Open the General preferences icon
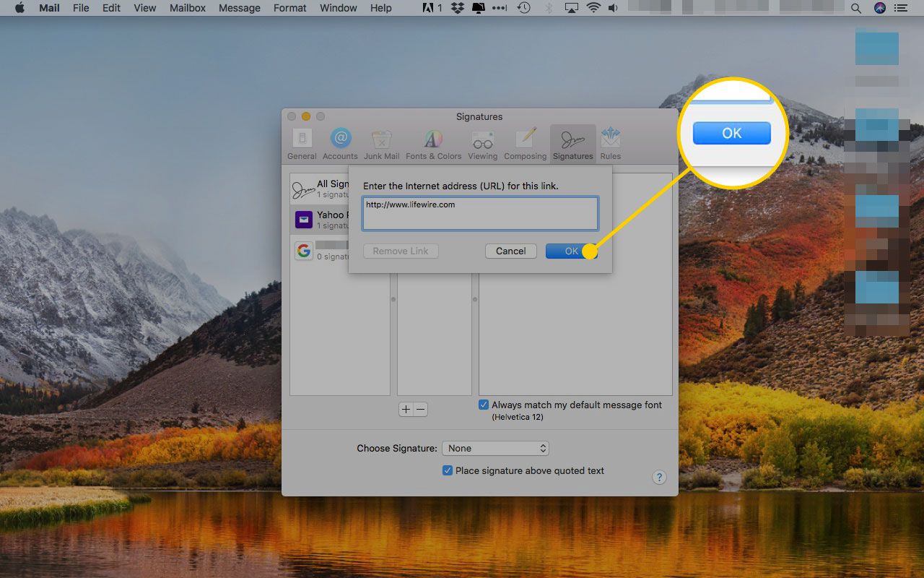 pos(302,144)
